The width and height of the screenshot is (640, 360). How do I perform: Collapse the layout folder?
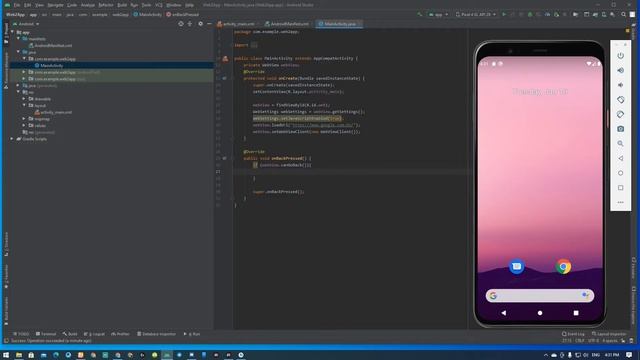coord(24,105)
